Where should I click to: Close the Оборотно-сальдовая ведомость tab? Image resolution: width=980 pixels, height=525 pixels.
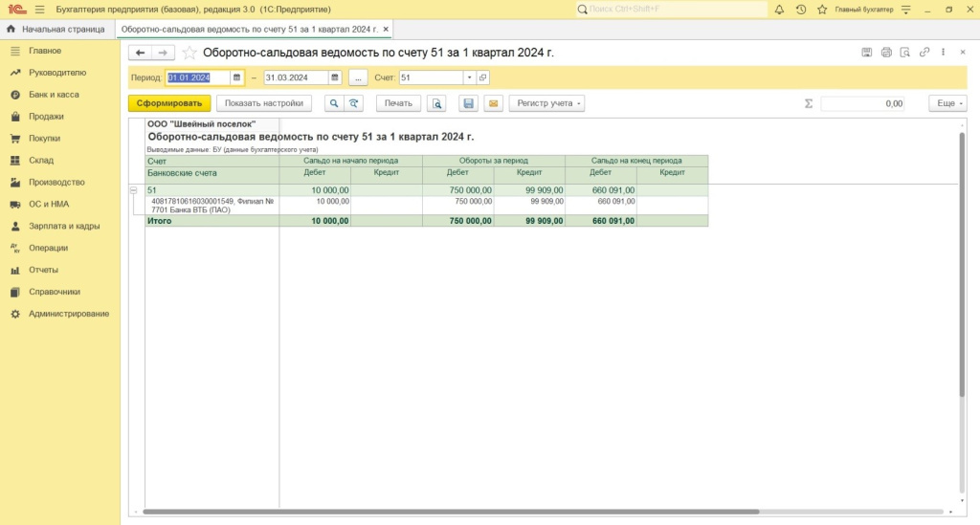pos(387,30)
